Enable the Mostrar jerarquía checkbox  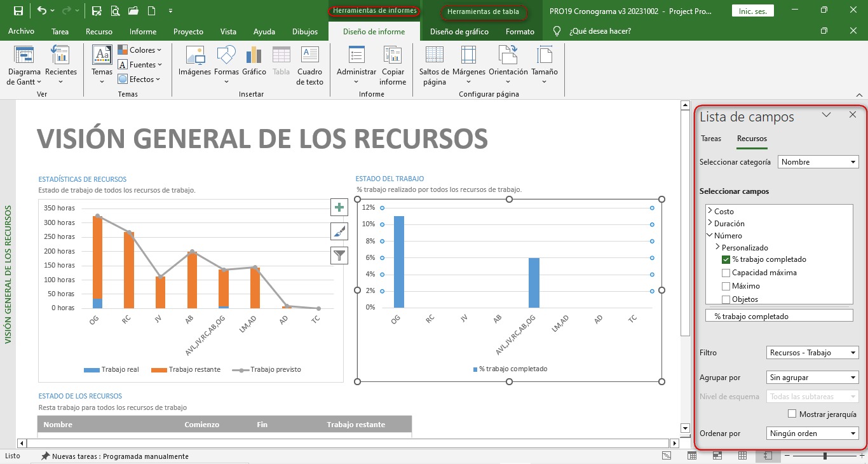(x=792, y=414)
